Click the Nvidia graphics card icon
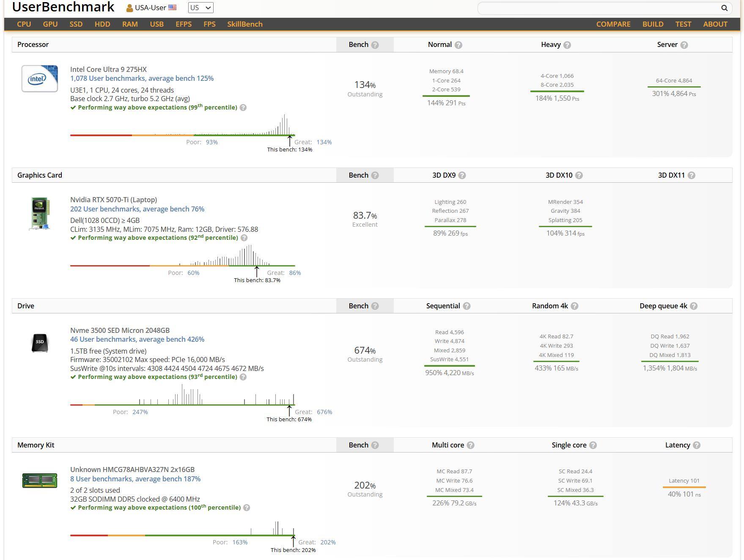Image resolution: width=744 pixels, height=560 pixels. (x=40, y=214)
